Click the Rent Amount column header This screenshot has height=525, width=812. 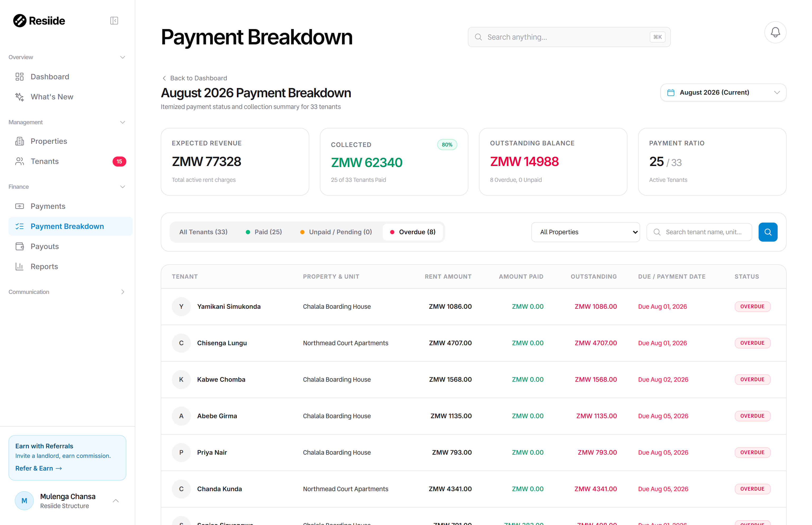(448, 277)
